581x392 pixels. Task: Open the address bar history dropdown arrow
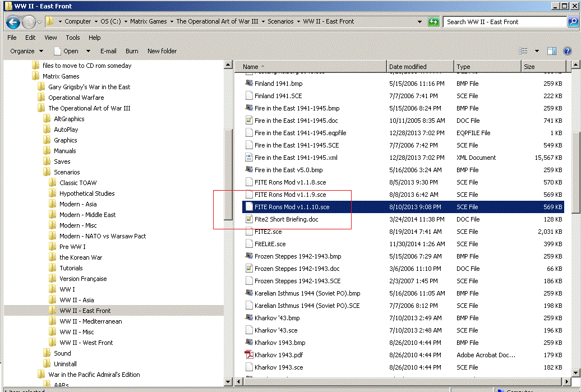coord(420,22)
